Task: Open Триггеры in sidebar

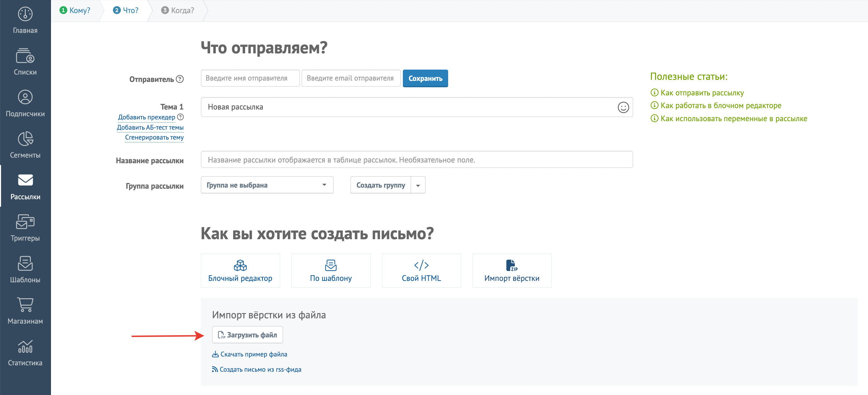Action: pyautogui.click(x=25, y=228)
